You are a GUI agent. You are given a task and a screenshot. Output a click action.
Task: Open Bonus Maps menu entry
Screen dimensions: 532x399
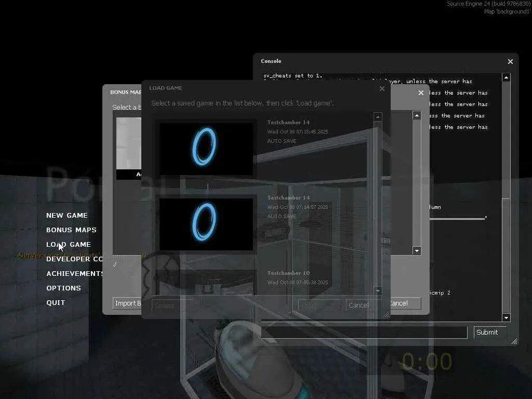[71, 230]
